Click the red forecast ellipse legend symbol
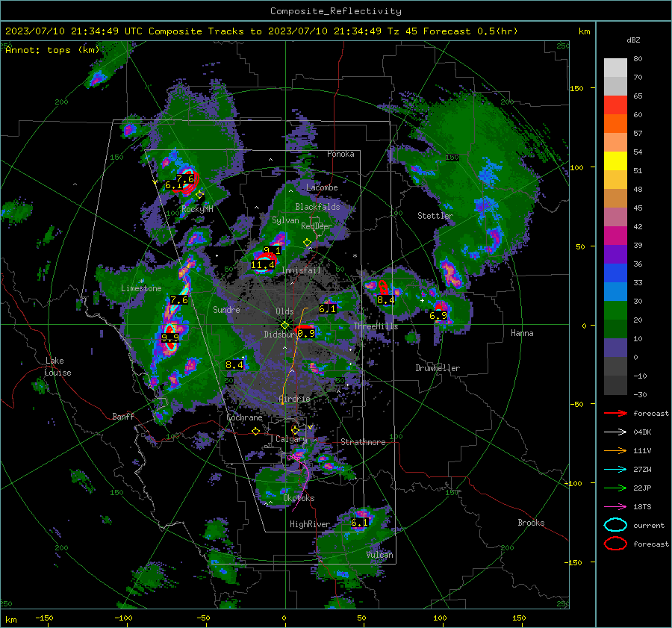The image size is (672, 628). click(x=615, y=544)
